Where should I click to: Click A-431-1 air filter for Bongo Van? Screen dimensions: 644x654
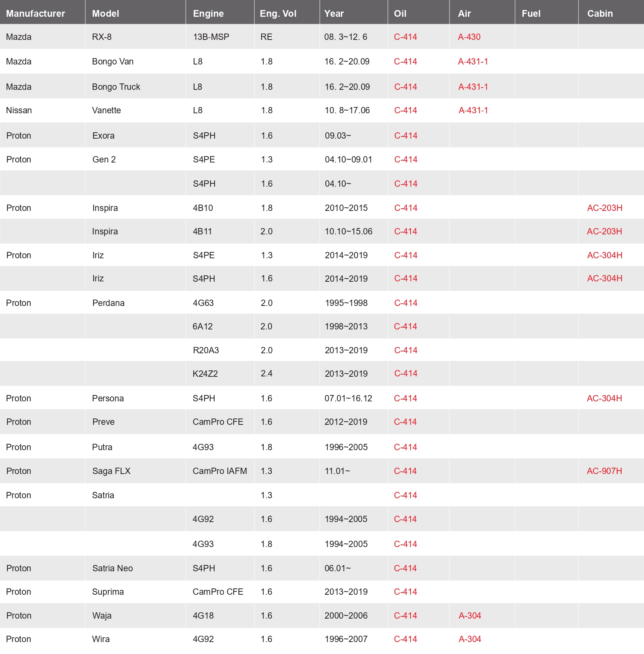pos(473,61)
